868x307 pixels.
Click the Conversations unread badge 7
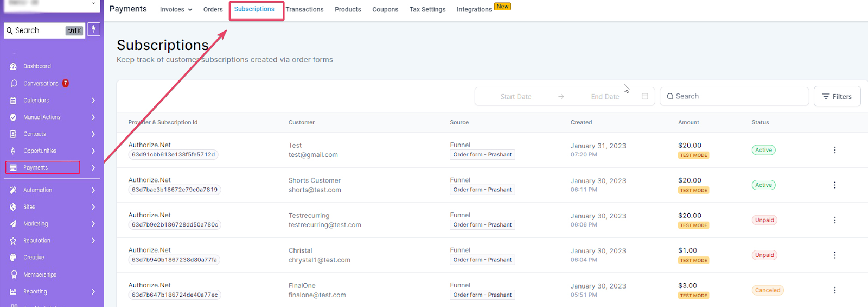pyautogui.click(x=66, y=83)
